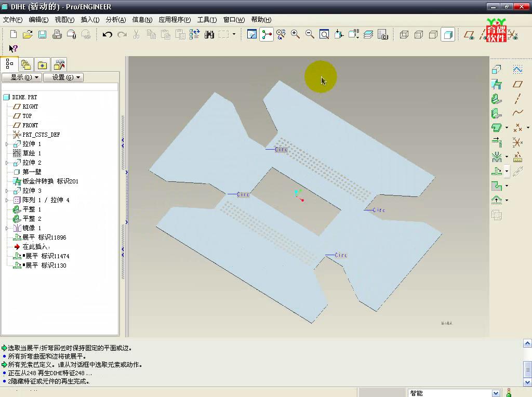Screen dimensions: 532x397
Task: Click the Undo arrow icon
Action: [x=107, y=34]
